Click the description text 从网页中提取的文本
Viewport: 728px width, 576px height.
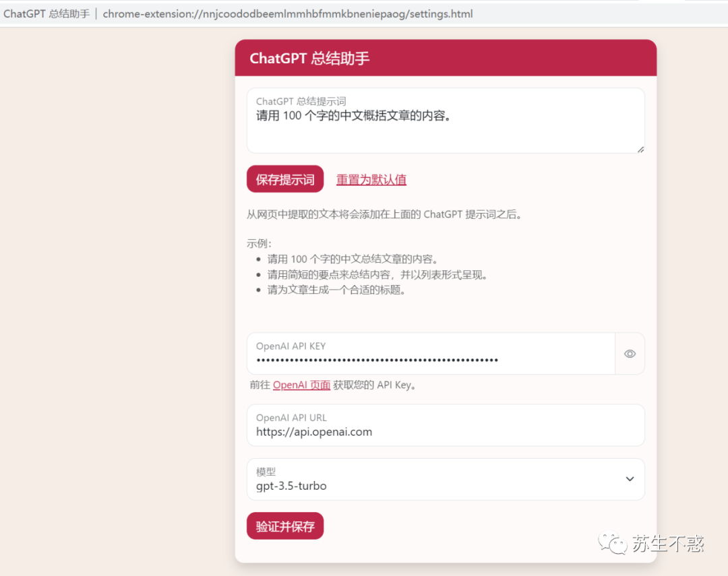pos(384,214)
